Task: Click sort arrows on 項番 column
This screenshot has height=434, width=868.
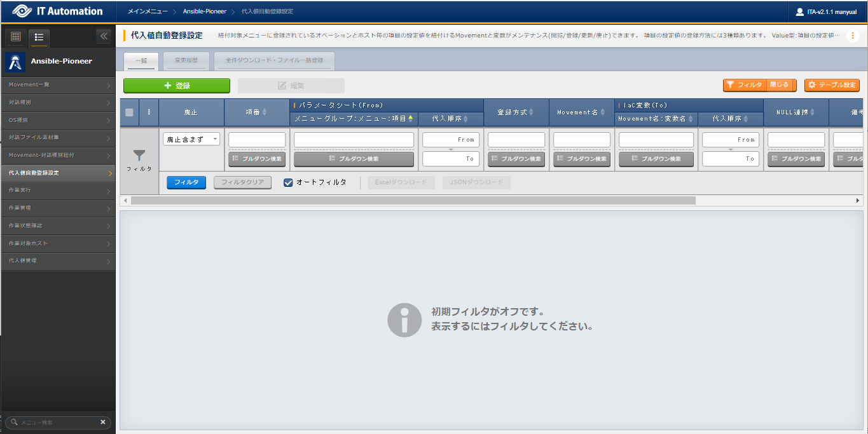Action: (x=265, y=112)
